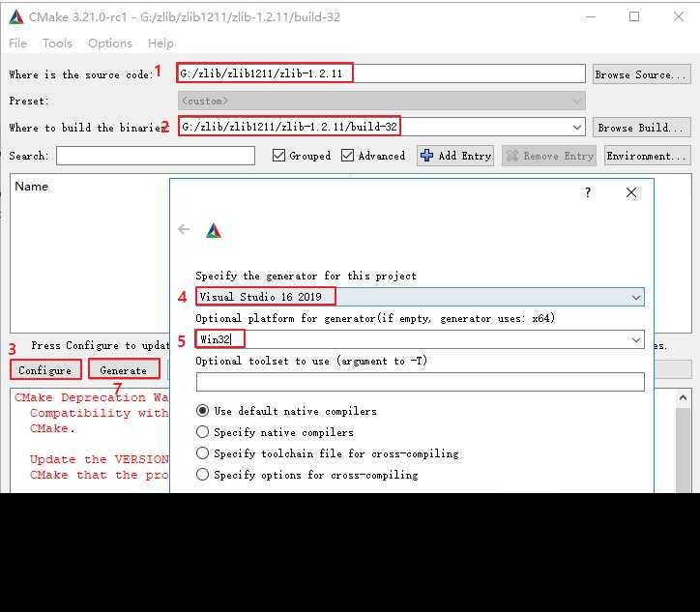Expand the optional platform dropdown arrow
The image size is (700, 612).
tap(636, 339)
